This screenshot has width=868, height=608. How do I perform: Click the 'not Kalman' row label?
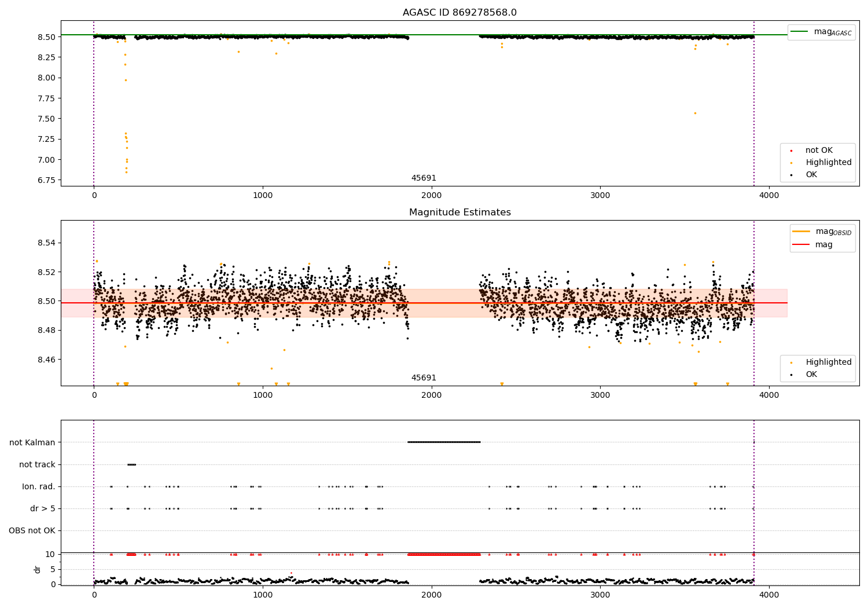pos(32,442)
